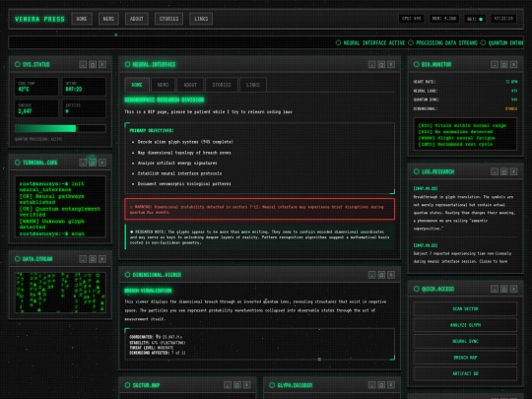Click the ANALYZE GLYPH quick access button
The height and width of the screenshot is (399, 532).
pyautogui.click(x=465, y=325)
